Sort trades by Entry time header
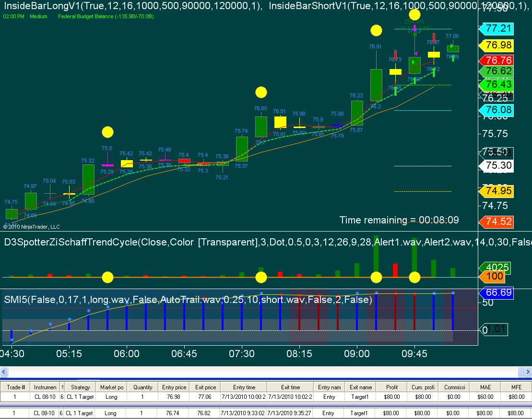The width and height of the screenshot is (532, 419). [244, 387]
